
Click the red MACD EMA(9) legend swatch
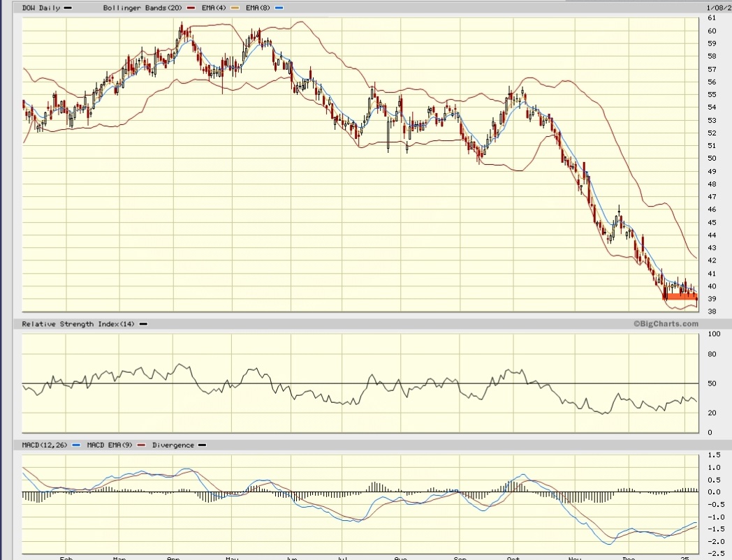142,445
